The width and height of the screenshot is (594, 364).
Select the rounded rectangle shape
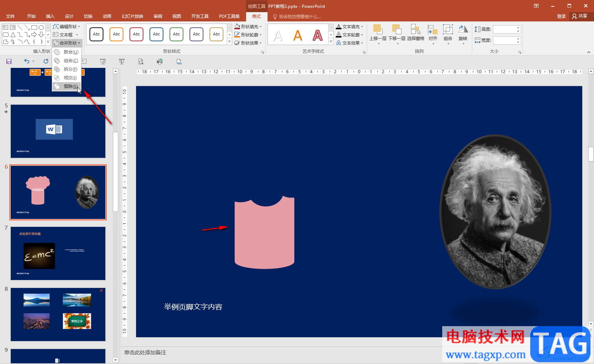pos(5,35)
